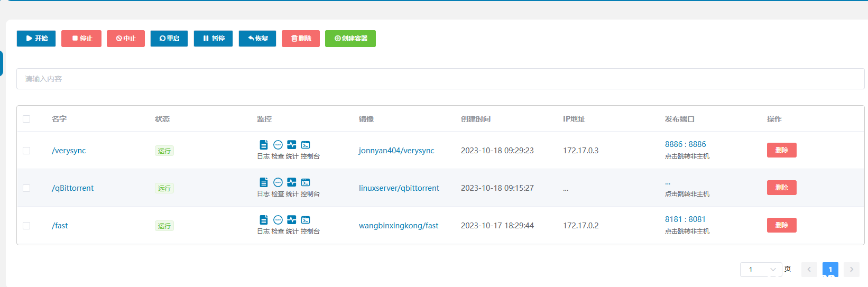Screen dimensions: 868x287
Task: Open console icon for qBittorrent container
Action: [x=306, y=182]
